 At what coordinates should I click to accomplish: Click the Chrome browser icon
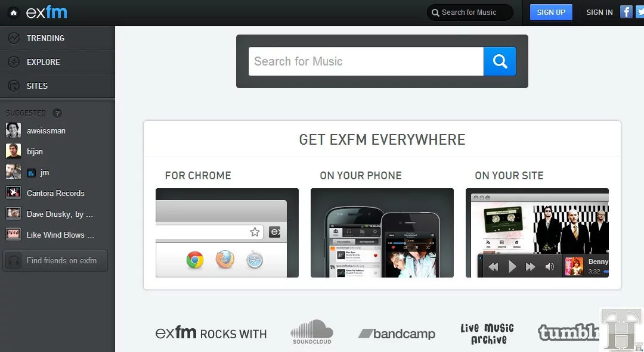pos(195,260)
